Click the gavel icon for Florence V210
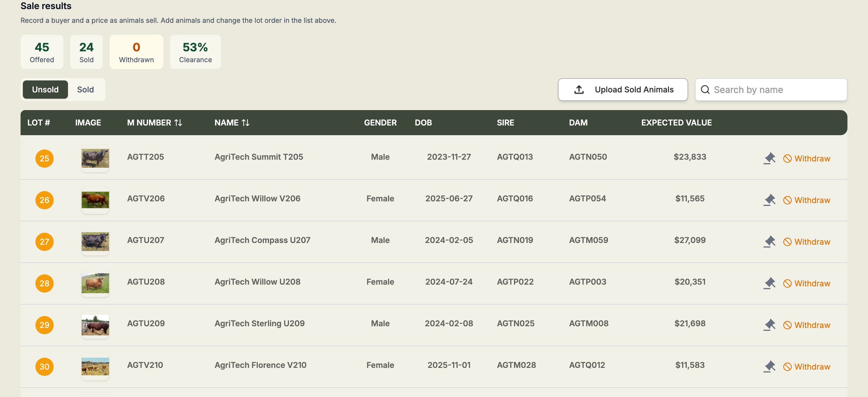This screenshot has height=397, width=868. 769,367
